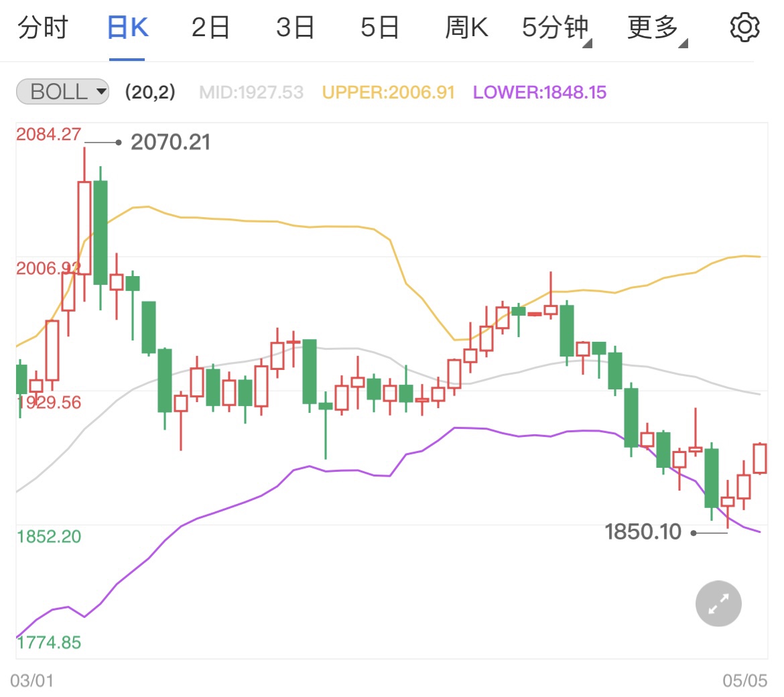Click the 2070.21 high price marker
The height and width of the screenshot is (697, 784).
pos(170,143)
